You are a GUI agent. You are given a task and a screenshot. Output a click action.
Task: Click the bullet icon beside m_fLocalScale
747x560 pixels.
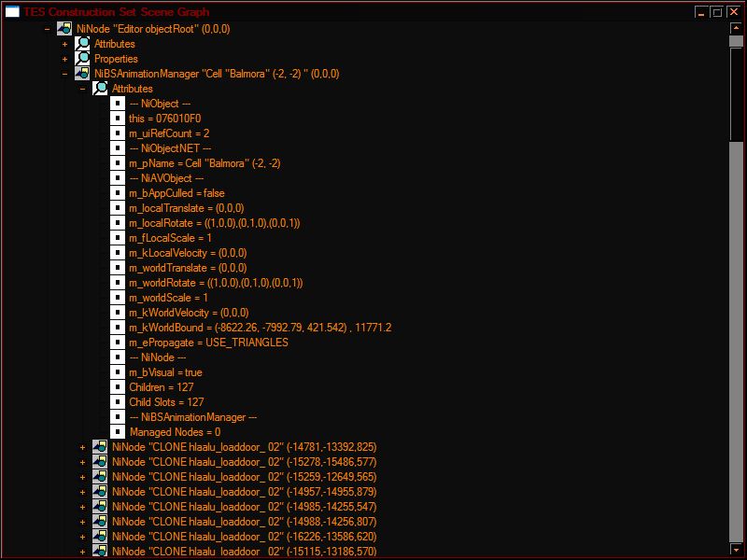pos(118,238)
